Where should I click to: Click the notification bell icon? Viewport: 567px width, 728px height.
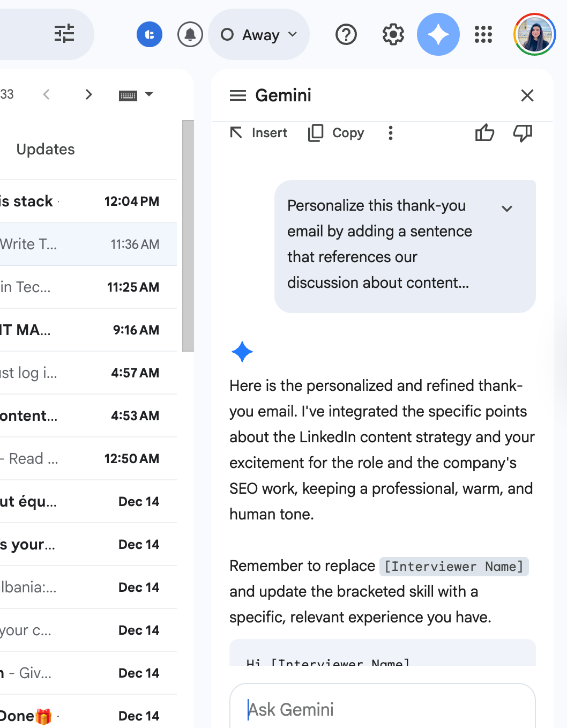tap(190, 34)
